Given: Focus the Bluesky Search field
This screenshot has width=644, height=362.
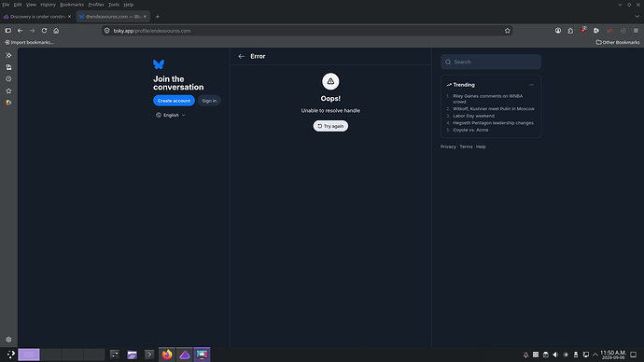Looking at the screenshot, I should (491, 62).
